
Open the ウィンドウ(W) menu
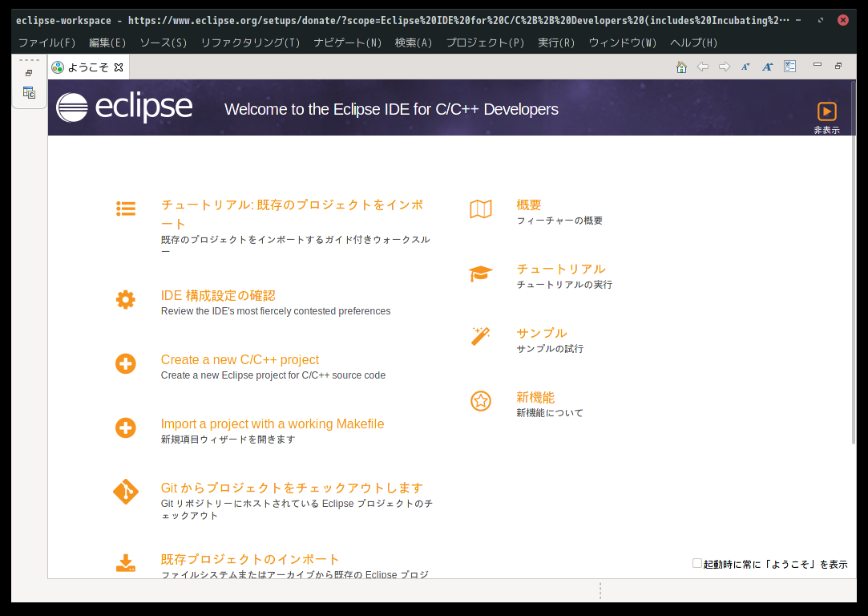pyautogui.click(x=622, y=43)
